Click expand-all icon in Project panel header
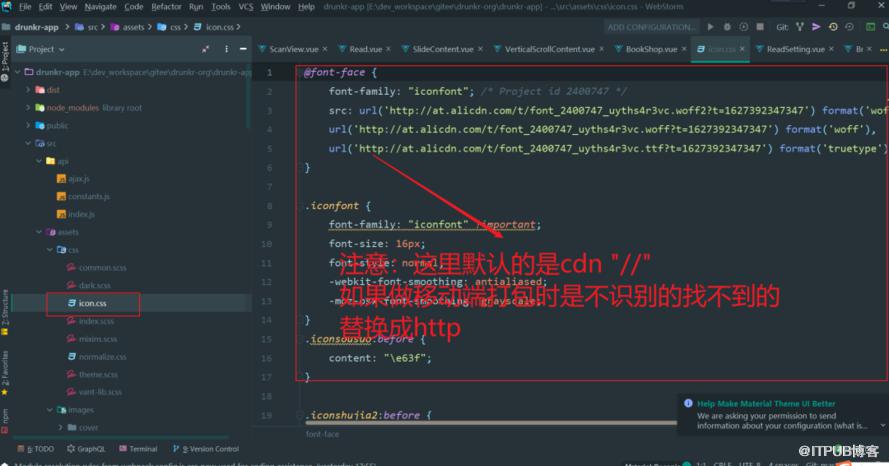Screen dimensions: 889x466 pos(205,49)
